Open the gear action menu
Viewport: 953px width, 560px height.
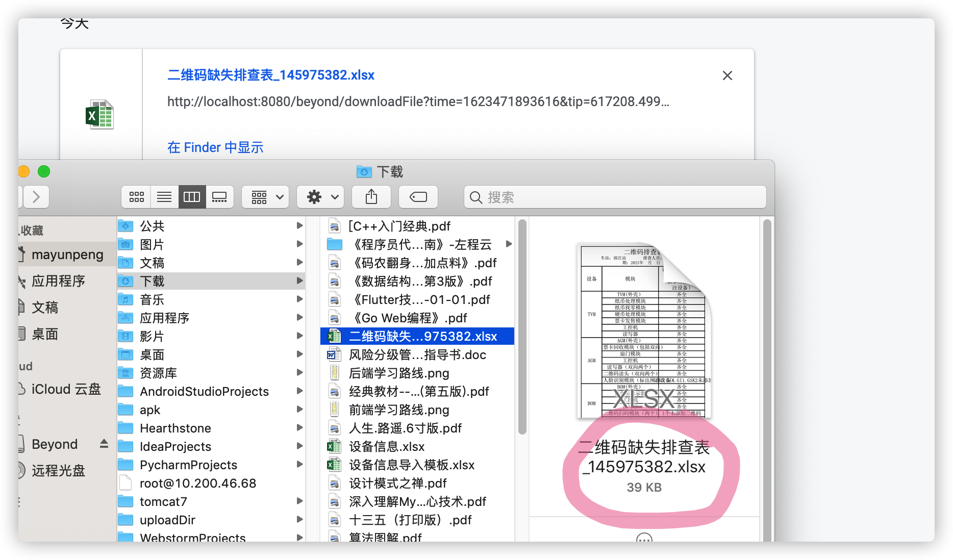click(320, 197)
